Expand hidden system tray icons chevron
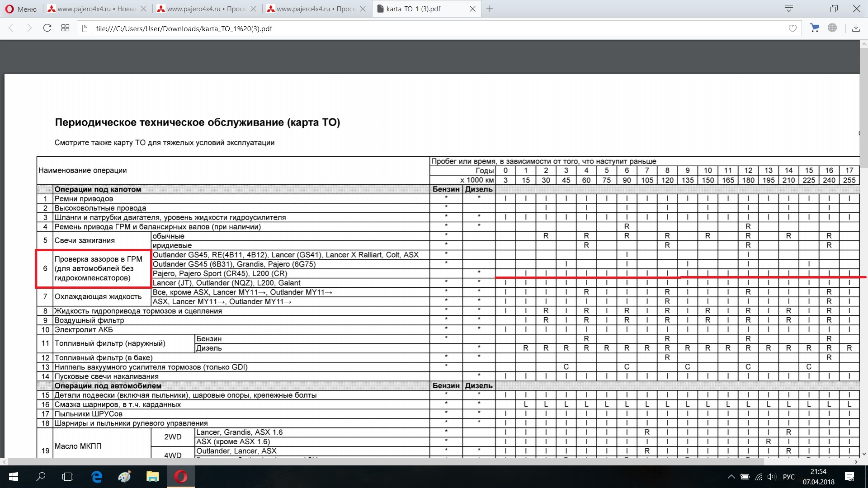 click(x=731, y=477)
